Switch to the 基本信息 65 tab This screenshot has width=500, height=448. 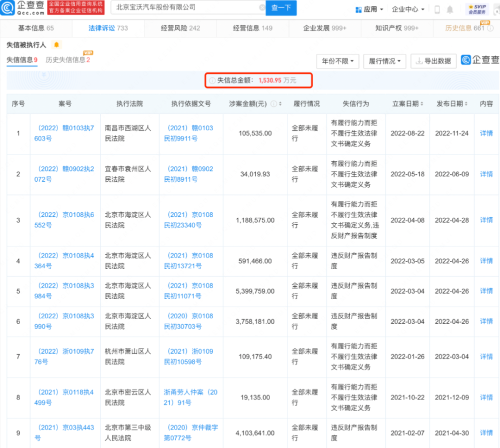pyautogui.click(x=35, y=28)
